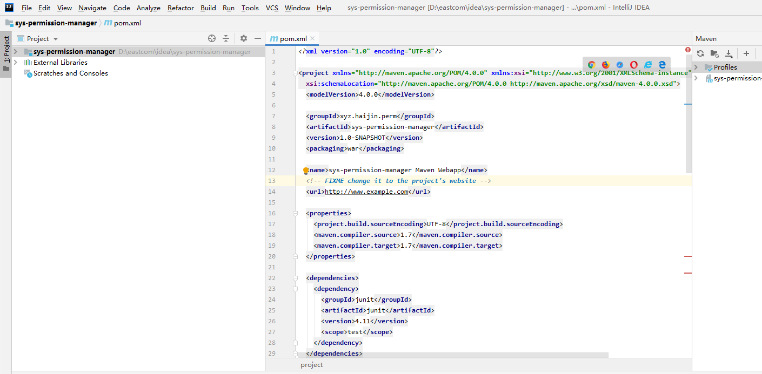This screenshot has width=762, height=374.
Task: Click Maven Reimport All Projects icon
Action: (700, 53)
